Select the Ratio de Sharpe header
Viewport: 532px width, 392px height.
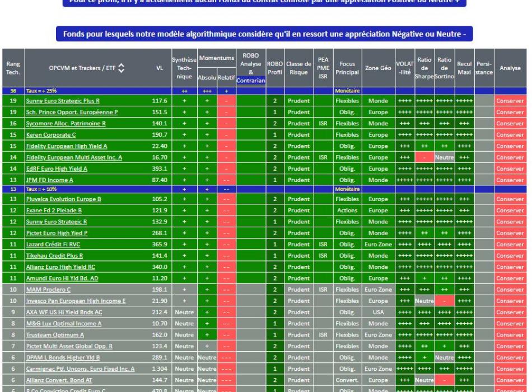pos(424,68)
